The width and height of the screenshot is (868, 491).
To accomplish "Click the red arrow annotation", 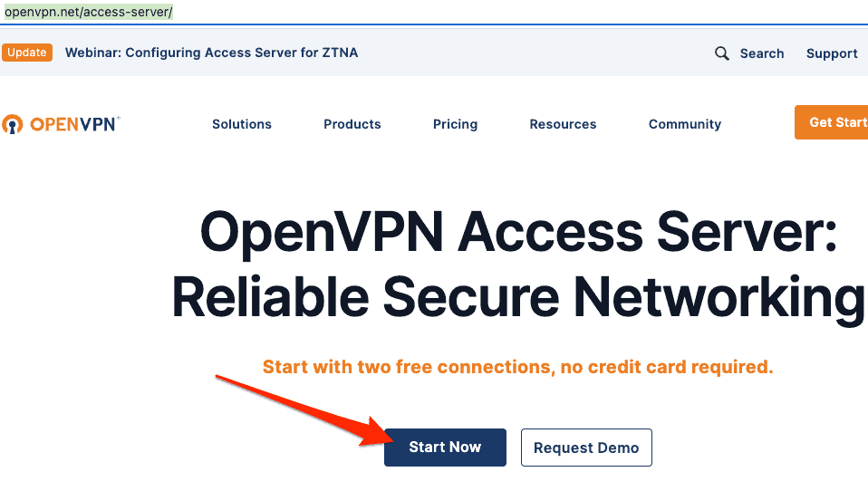I will coord(299,408).
